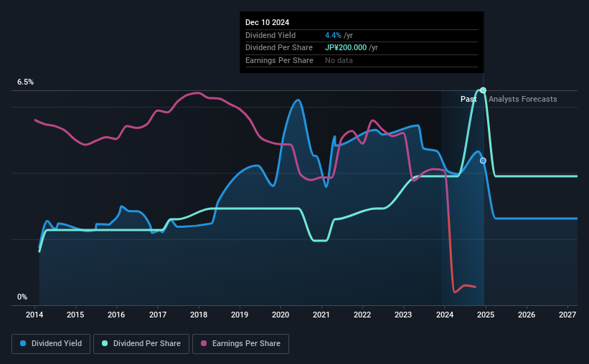Select the teal dividend per share data point marker
The image size is (589, 364).
[483, 90]
